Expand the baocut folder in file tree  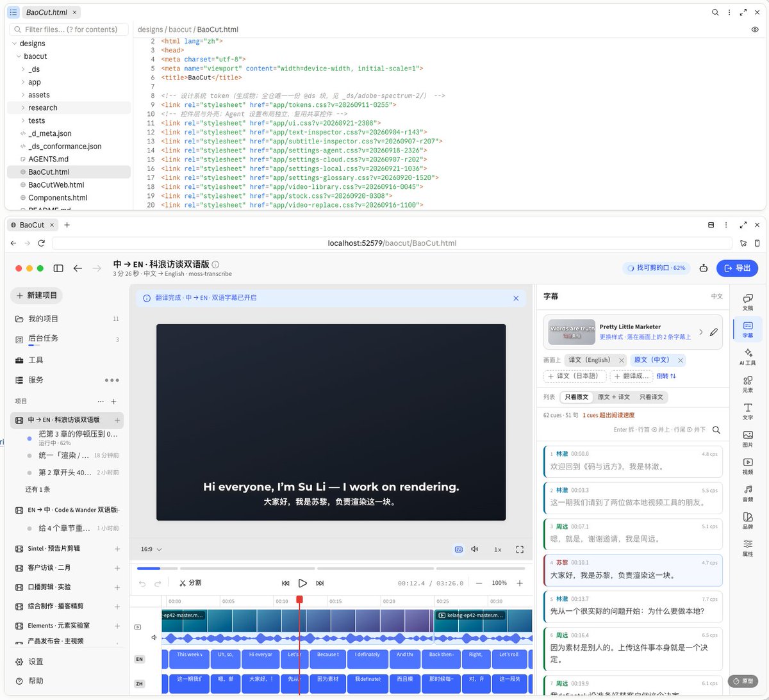pyautogui.click(x=19, y=56)
